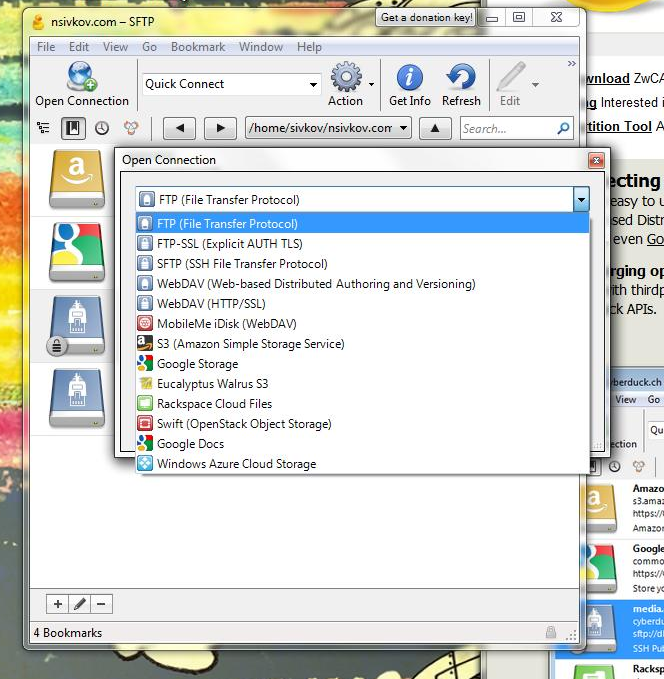The height and width of the screenshot is (679, 664).
Task: Open the Google Storage bookmark drive
Action: pyautogui.click(x=77, y=252)
